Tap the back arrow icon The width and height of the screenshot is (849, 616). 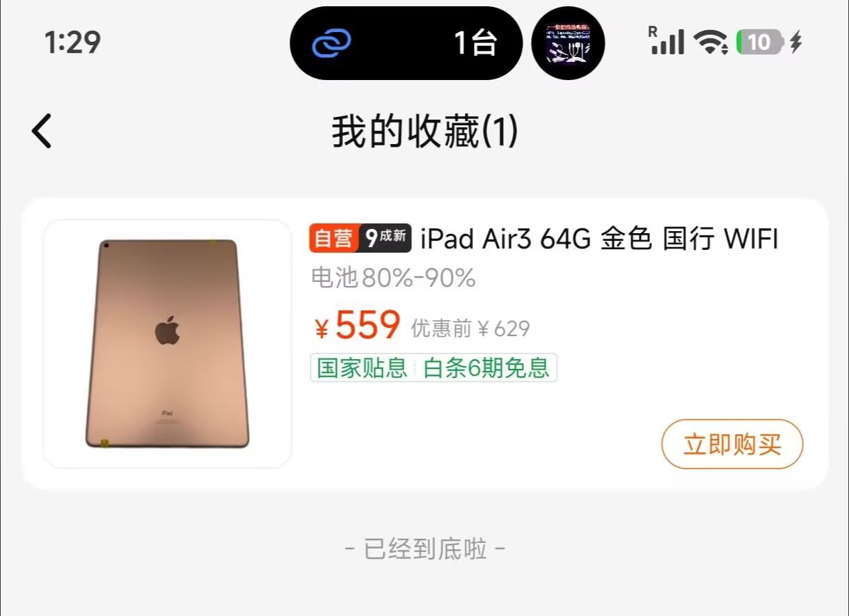(42, 130)
